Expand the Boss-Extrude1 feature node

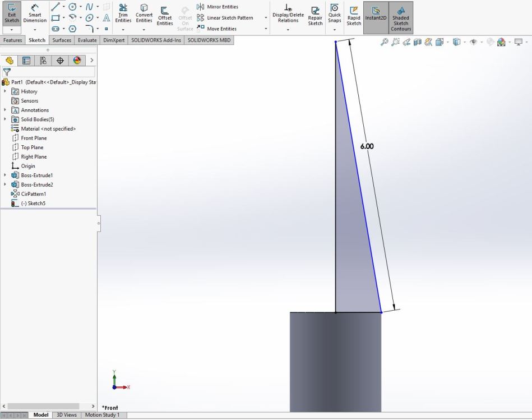point(5,176)
